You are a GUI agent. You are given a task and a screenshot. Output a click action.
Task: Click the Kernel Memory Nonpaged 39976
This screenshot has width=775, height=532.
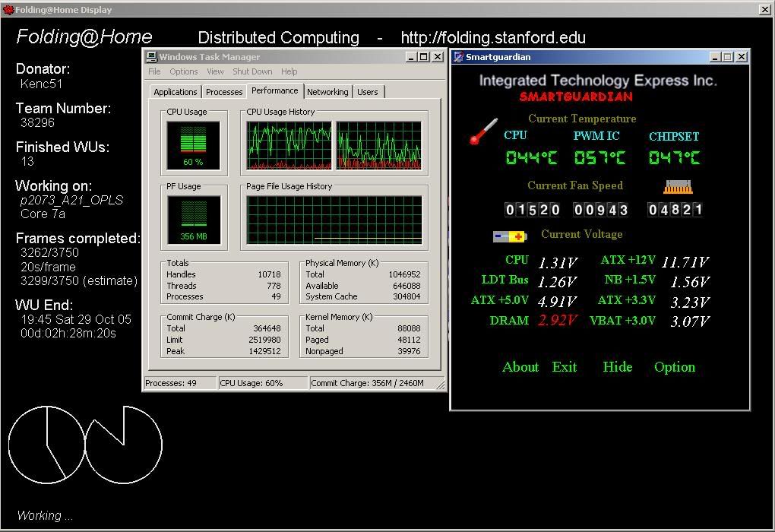[409, 351]
